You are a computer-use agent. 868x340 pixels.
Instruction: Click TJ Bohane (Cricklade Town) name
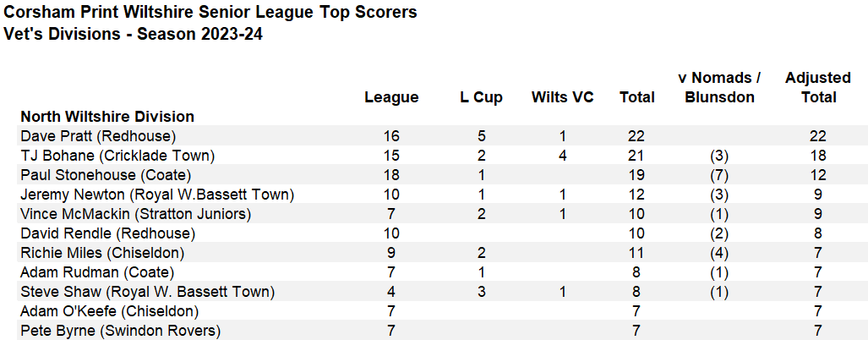coord(117,156)
